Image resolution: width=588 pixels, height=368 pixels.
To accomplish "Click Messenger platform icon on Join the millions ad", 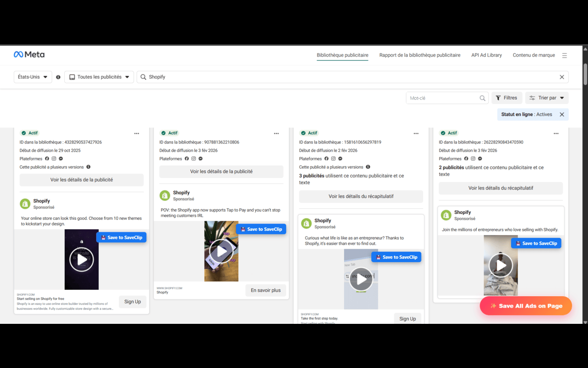I will tap(480, 159).
